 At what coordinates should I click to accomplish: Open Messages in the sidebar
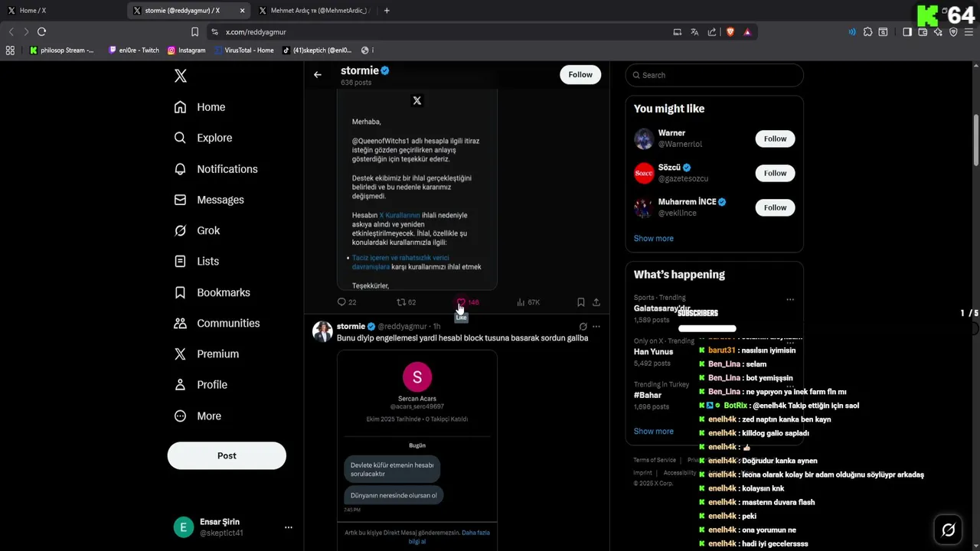209,200
